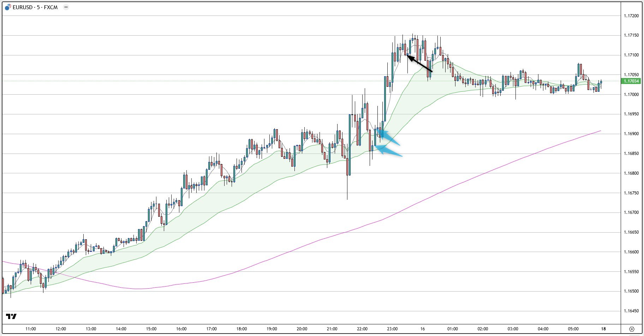The width and height of the screenshot is (644, 336).
Task: Click the 1.16750 price axis label
Action: [631, 193]
